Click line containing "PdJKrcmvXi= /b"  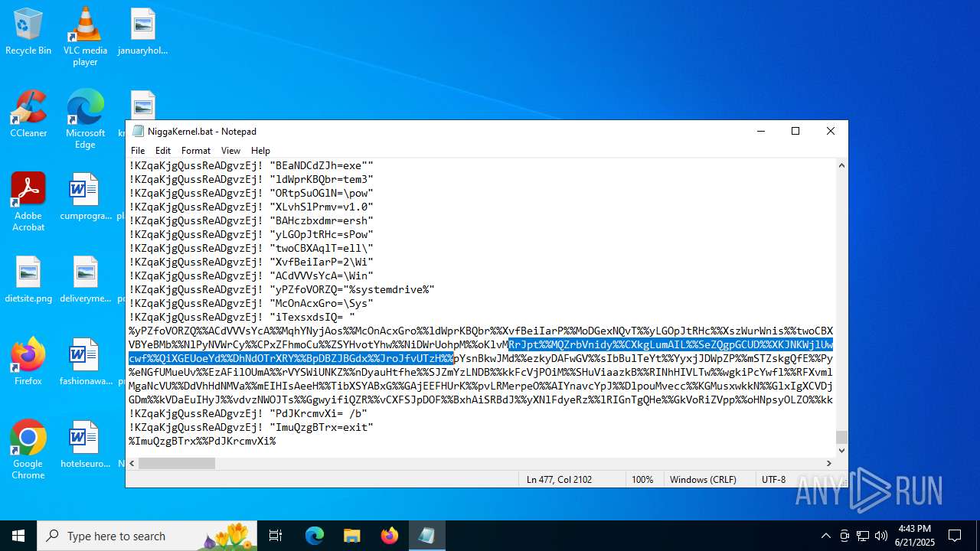[x=248, y=413]
